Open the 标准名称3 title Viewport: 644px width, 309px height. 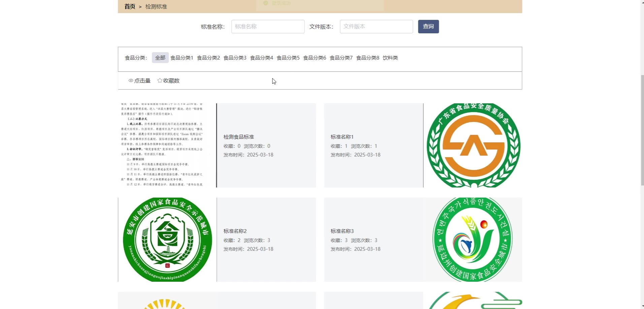(342, 231)
